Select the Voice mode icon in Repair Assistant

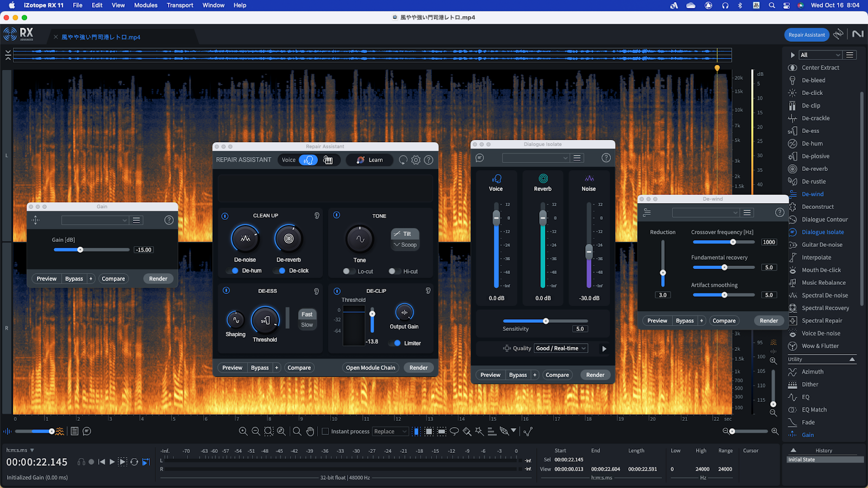click(308, 160)
